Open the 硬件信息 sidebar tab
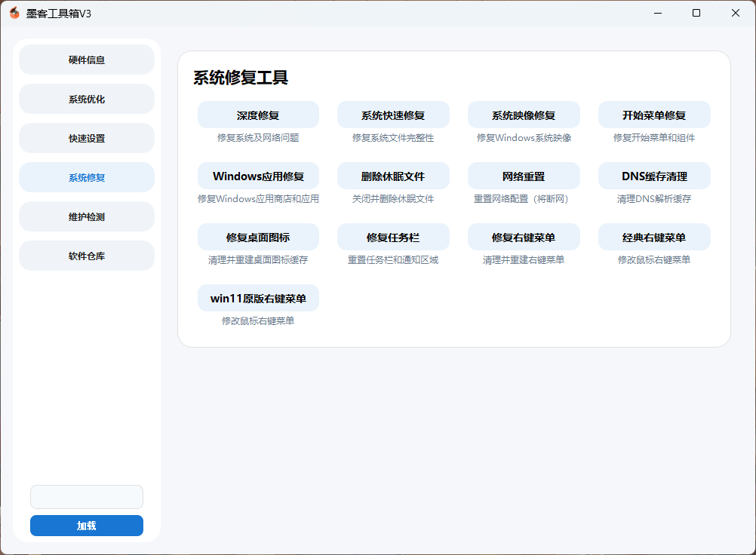 (x=87, y=60)
